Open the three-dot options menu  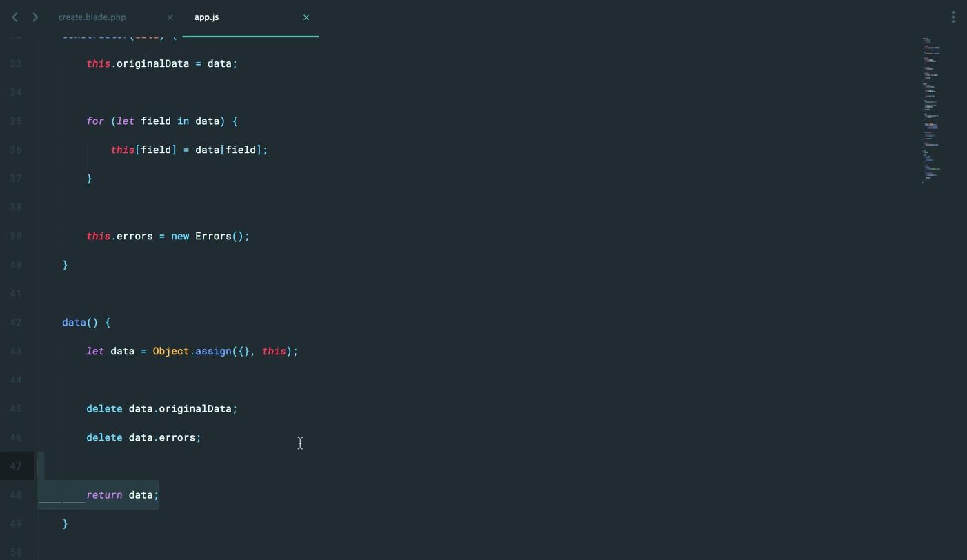coord(953,17)
